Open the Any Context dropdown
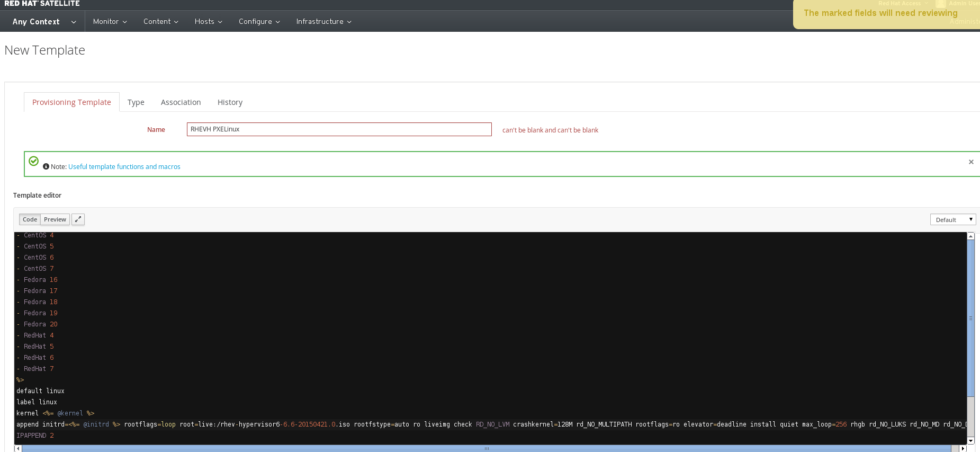This screenshot has height=452, width=980. coord(44,22)
